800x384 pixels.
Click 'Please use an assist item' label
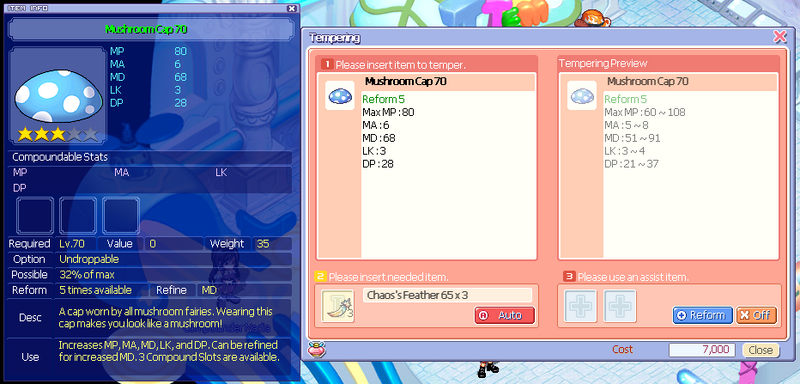click(633, 277)
